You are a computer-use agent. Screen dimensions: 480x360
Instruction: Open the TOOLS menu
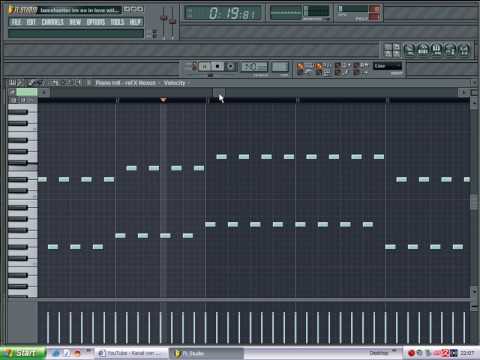(x=117, y=22)
